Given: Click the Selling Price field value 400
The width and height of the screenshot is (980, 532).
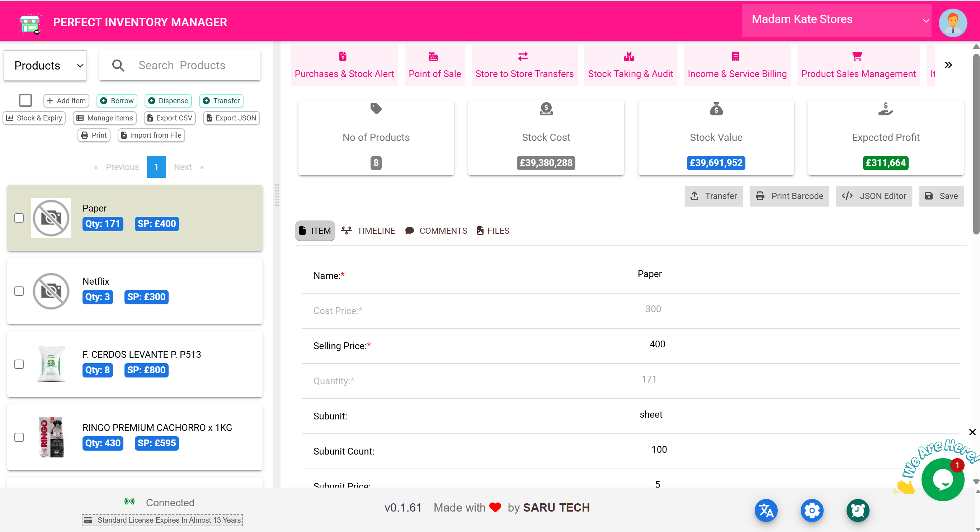Looking at the screenshot, I should pos(657,344).
